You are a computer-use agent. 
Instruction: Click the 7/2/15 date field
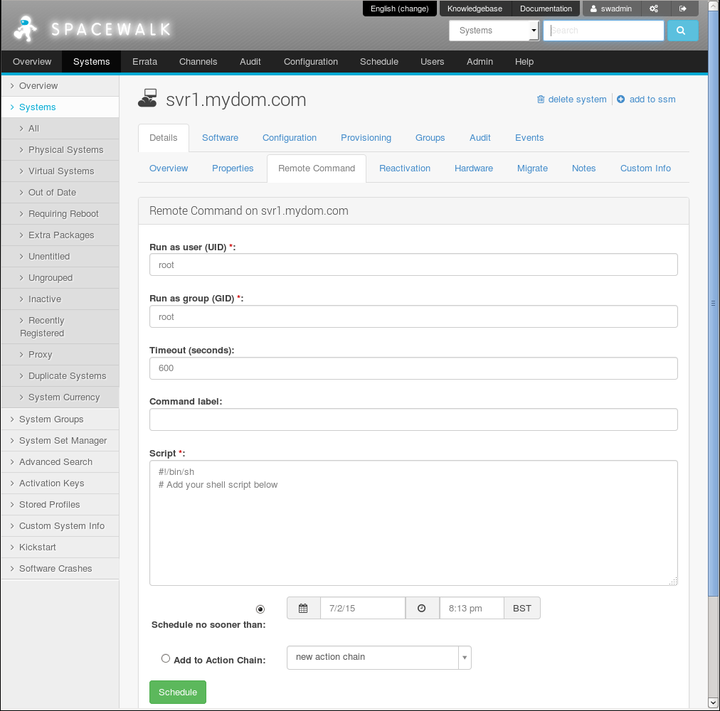363,608
